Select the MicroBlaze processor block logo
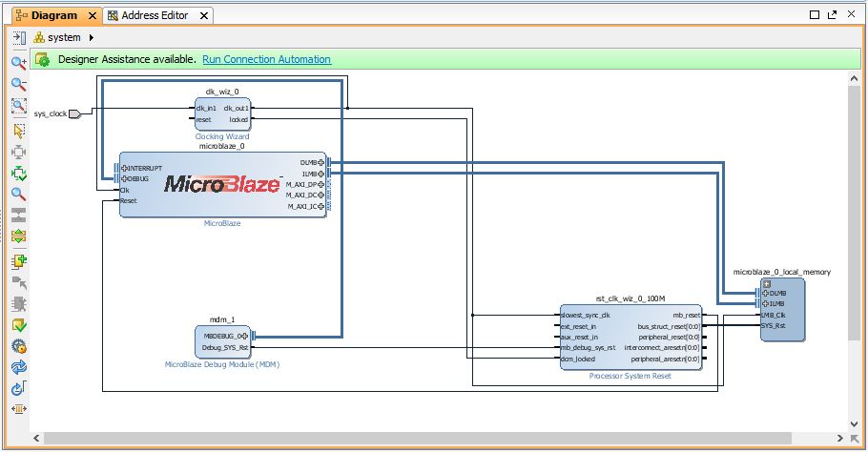 click(x=222, y=184)
